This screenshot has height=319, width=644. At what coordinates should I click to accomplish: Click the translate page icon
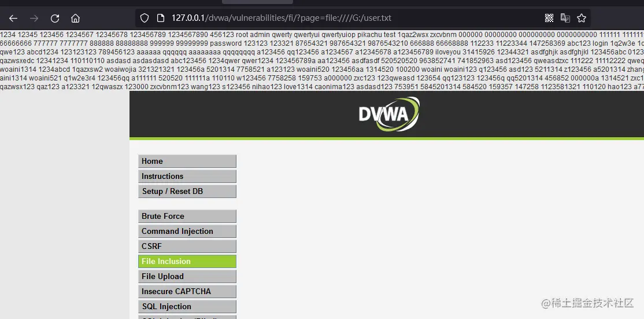[565, 18]
